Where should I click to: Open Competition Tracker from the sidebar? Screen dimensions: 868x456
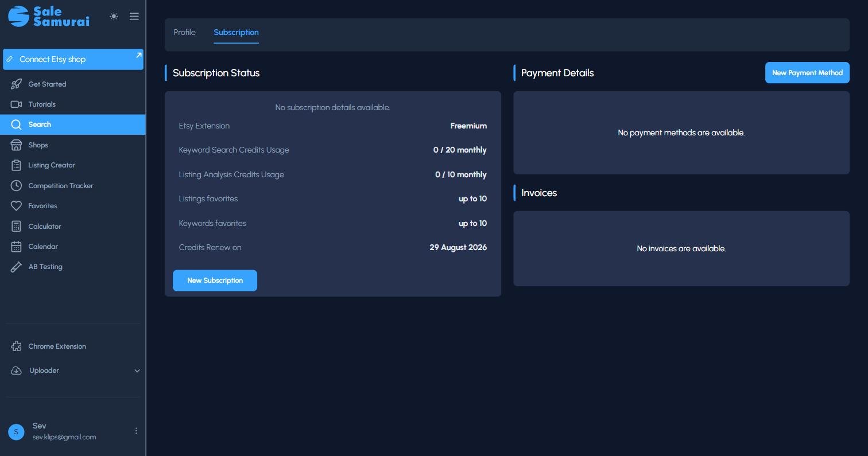[x=73, y=186]
